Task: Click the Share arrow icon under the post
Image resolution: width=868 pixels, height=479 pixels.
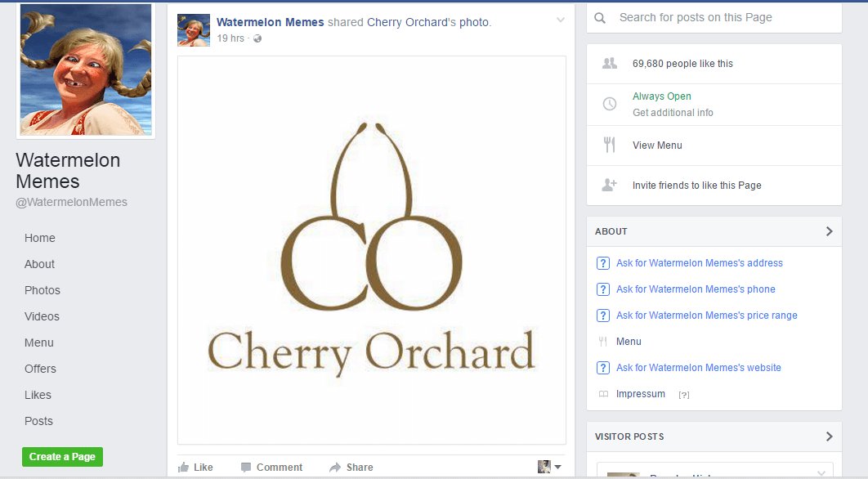Action: pos(335,468)
